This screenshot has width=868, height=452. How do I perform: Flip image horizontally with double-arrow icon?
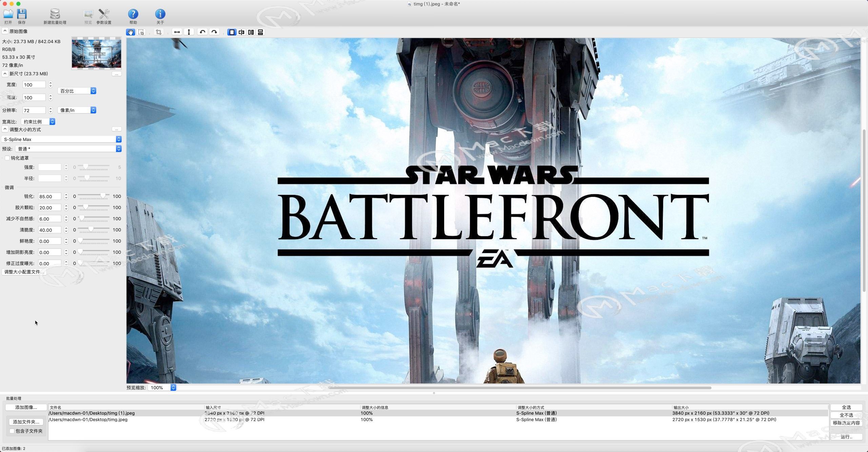tap(177, 32)
